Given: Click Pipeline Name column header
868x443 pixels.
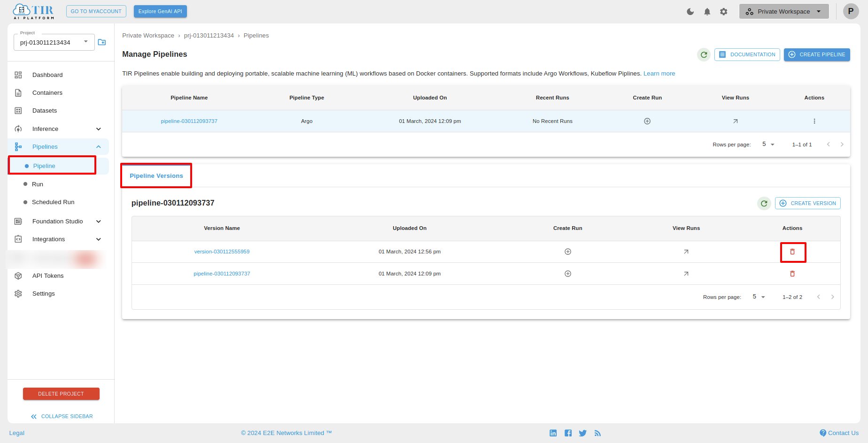Looking at the screenshot, I should (x=189, y=98).
